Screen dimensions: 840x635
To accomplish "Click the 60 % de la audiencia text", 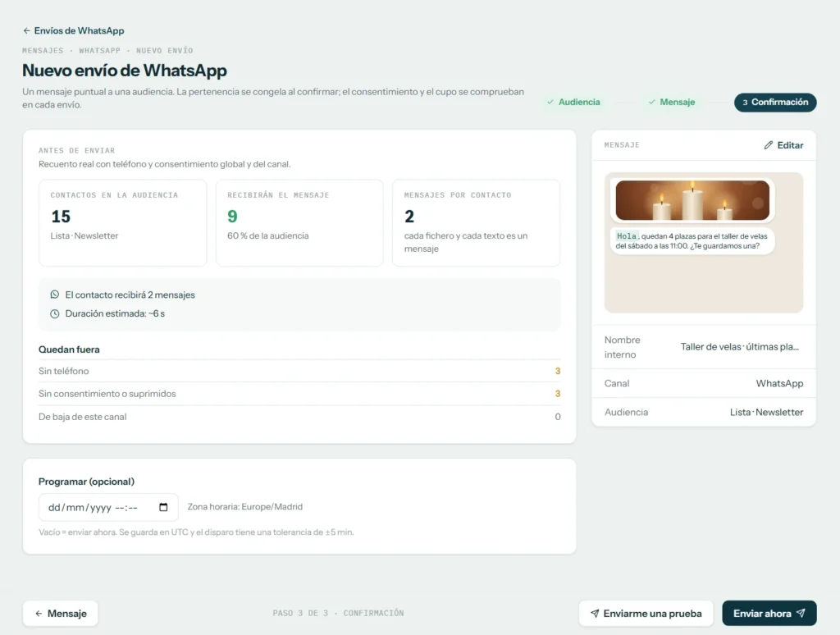I will pos(268,235).
